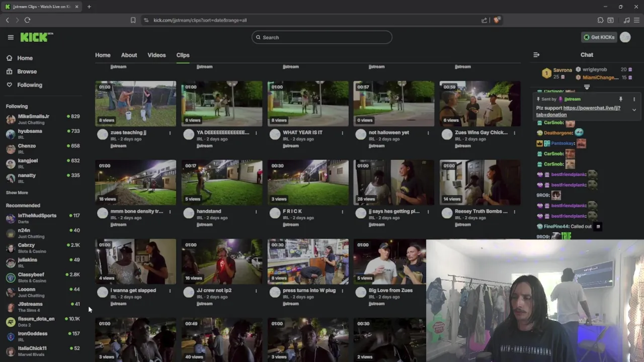Open options menu for 'Zues Wins Gay Chick' clip

pos(514,133)
